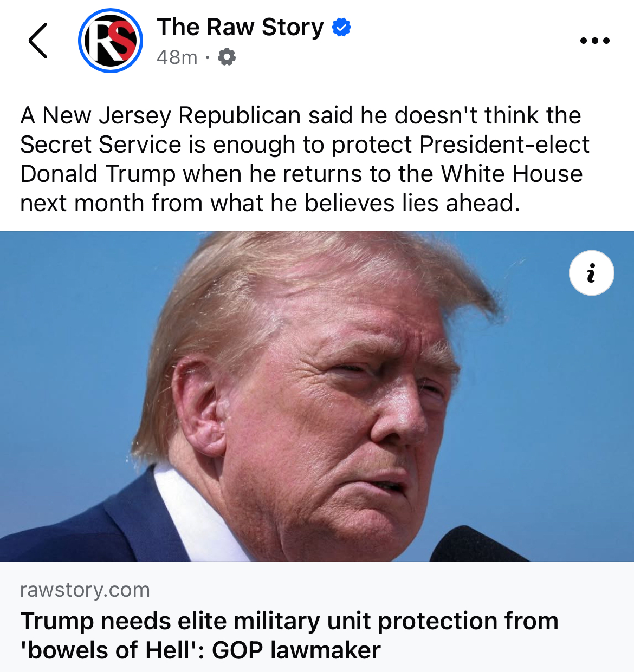Tap the info icon on the photo
Image resolution: width=634 pixels, height=672 pixels.
click(591, 273)
